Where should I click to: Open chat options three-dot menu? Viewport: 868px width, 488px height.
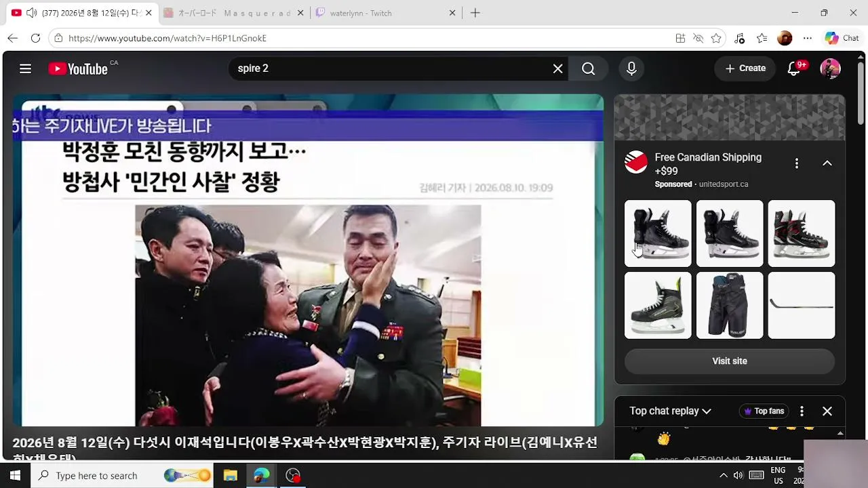point(802,411)
